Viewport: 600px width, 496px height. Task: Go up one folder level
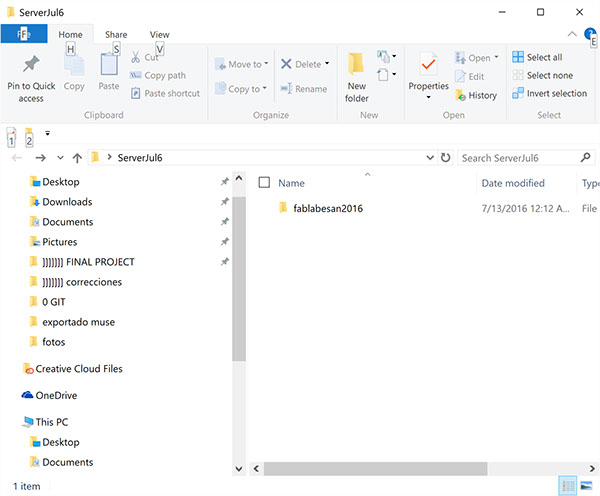pyautogui.click(x=77, y=158)
